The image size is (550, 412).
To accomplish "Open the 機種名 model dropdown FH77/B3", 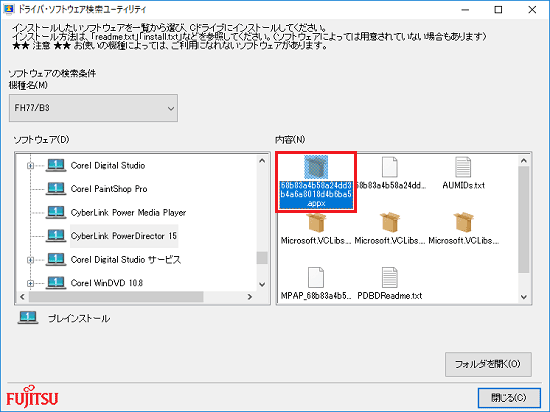I will (x=93, y=108).
